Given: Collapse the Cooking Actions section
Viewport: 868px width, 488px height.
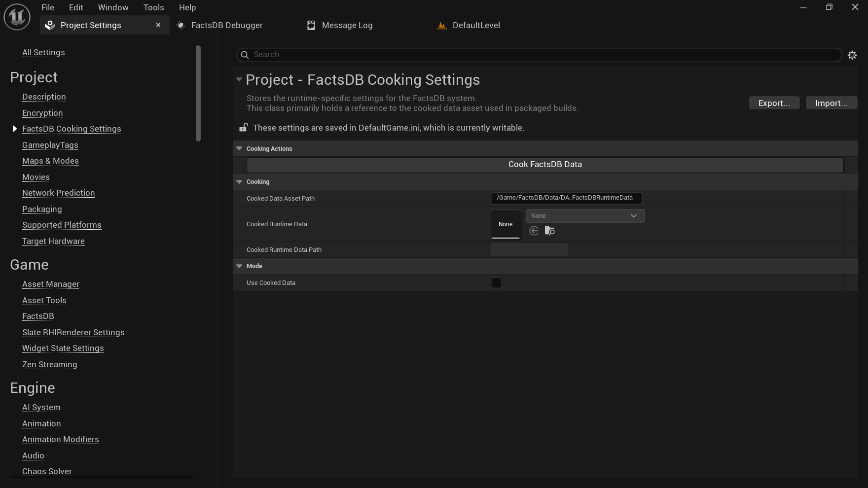Looking at the screenshot, I should coord(239,149).
